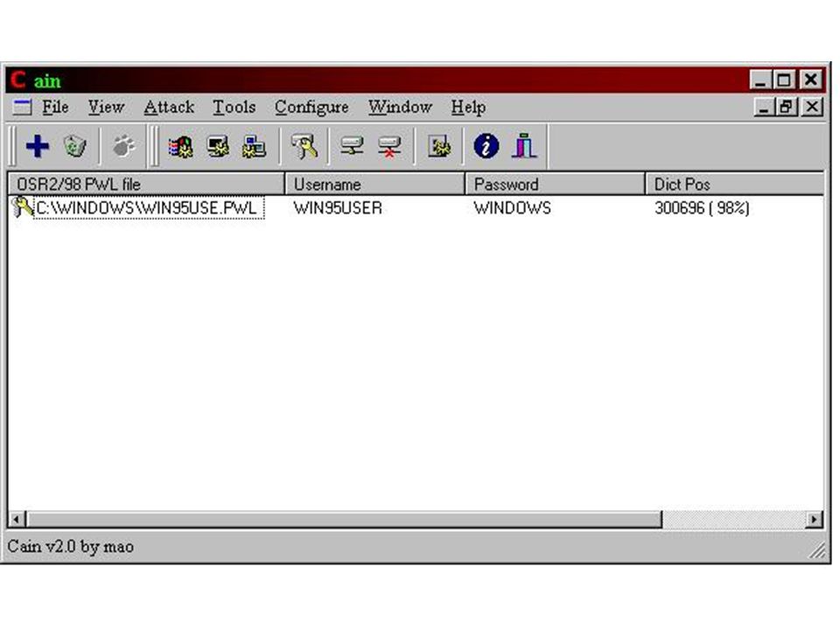The image size is (840, 630).
Task: Open the Attack menu
Action: click(x=169, y=107)
